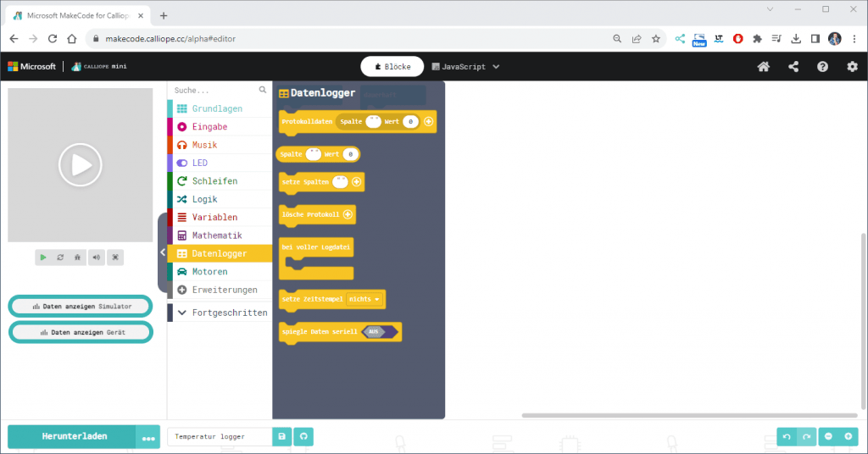Image resolution: width=868 pixels, height=454 pixels.
Task: Click the Herunterladen download button
Action: click(x=74, y=436)
